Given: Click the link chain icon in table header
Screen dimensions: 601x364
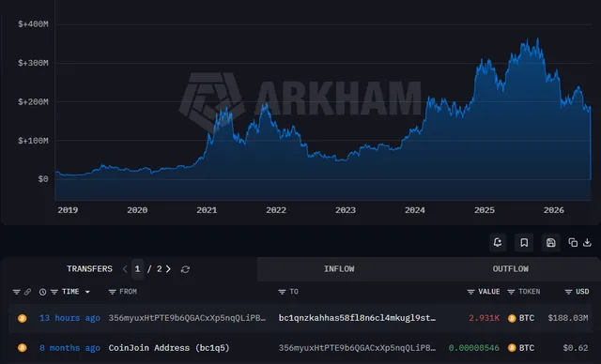Looking at the screenshot, I should click(x=27, y=292).
